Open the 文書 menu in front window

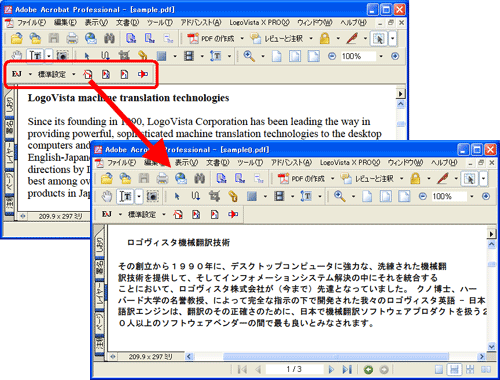tap(218, 163)
